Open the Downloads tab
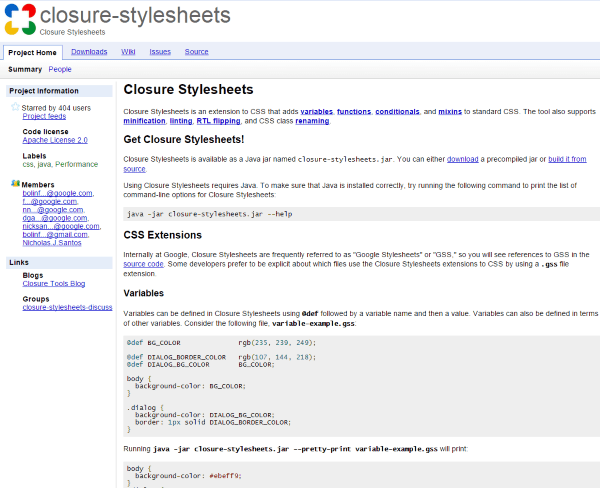 89,51
